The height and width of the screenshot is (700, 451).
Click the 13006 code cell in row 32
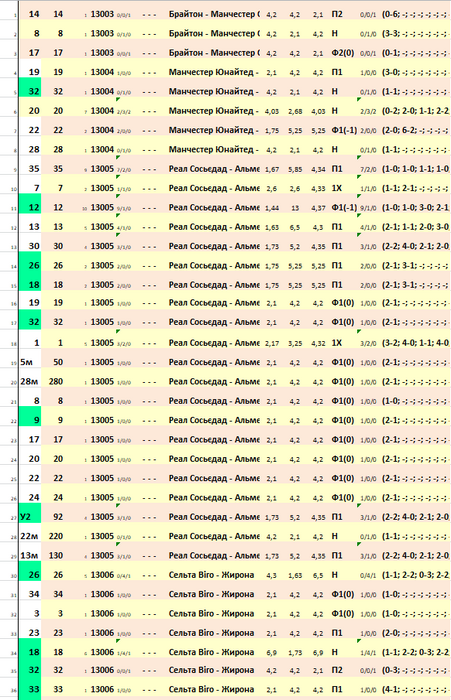click(x=102, y=613)
